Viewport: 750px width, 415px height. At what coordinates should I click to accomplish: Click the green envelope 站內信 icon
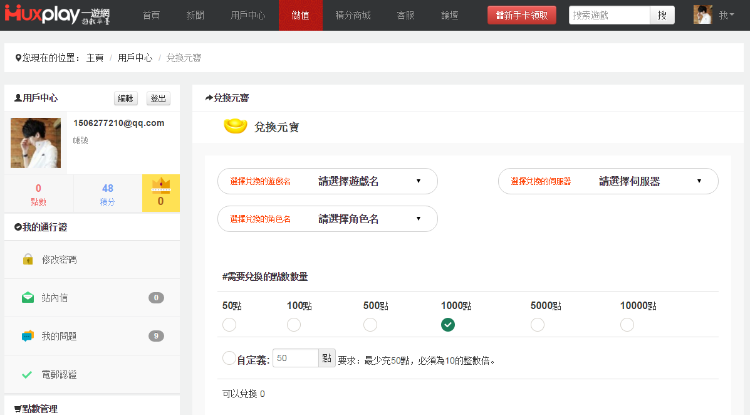[x=28, y=298]
